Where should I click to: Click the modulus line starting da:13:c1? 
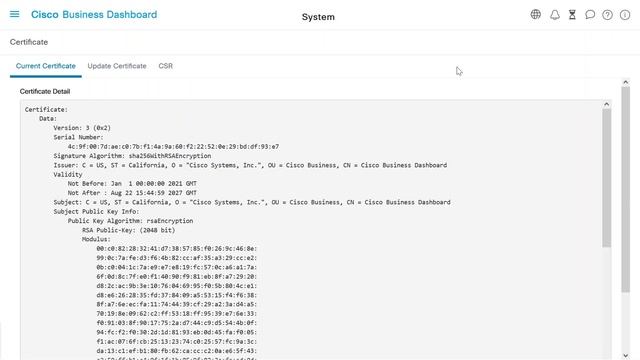click(177, 351)
